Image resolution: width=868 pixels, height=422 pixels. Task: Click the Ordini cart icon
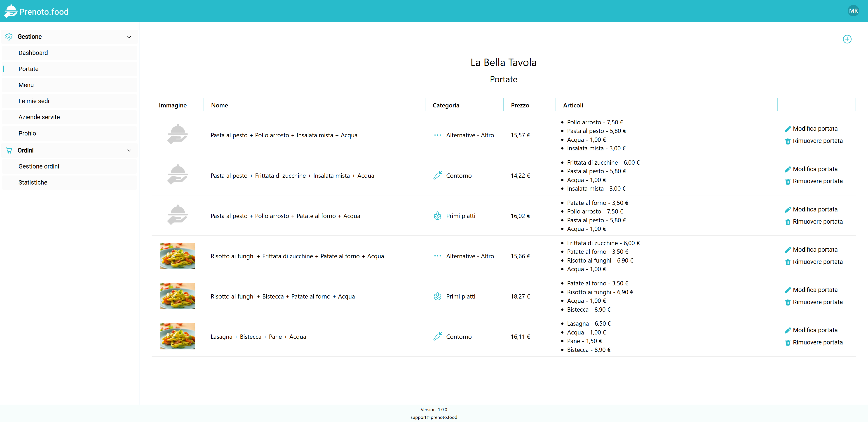pyautogui.click(x=9, y=150)
